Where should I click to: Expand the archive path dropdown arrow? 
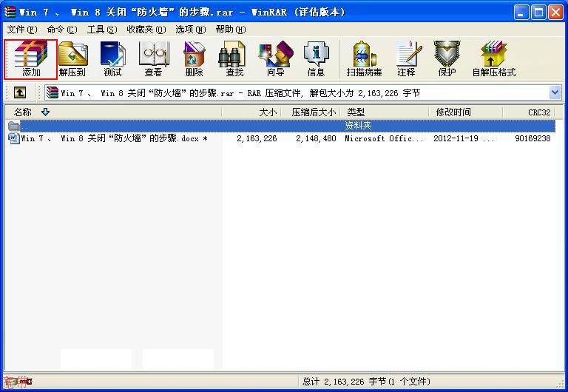(x=555, y=92)
